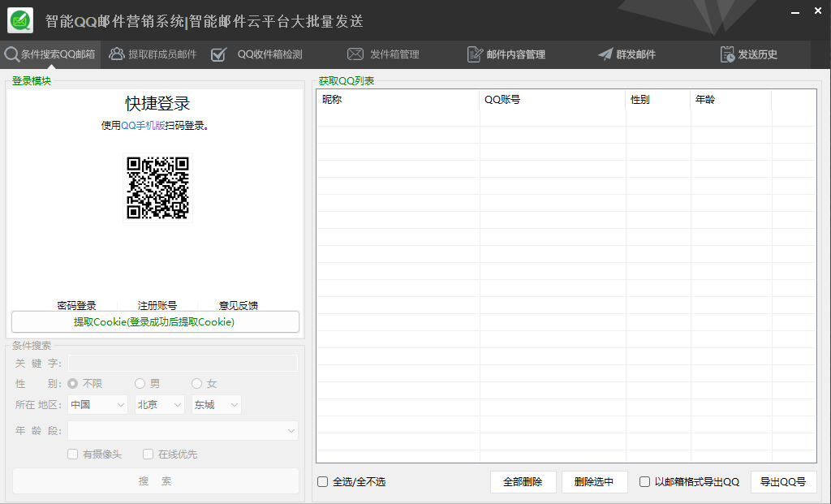Screen dimensions: 831x504
Task: Click the envelope icon for 发件箱管理
Action: 355,54
